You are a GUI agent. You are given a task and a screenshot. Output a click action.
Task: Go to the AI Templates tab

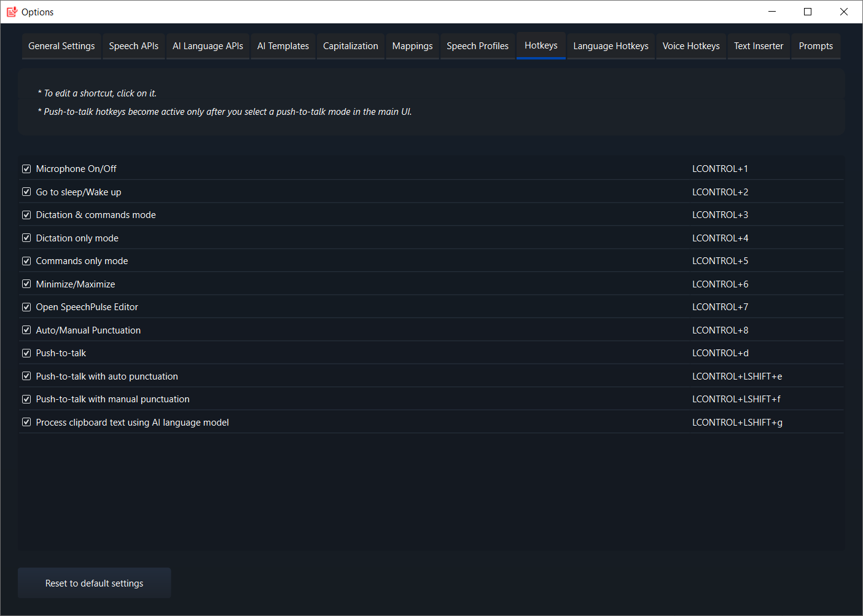pyautogui.click(x=283, y=46)
